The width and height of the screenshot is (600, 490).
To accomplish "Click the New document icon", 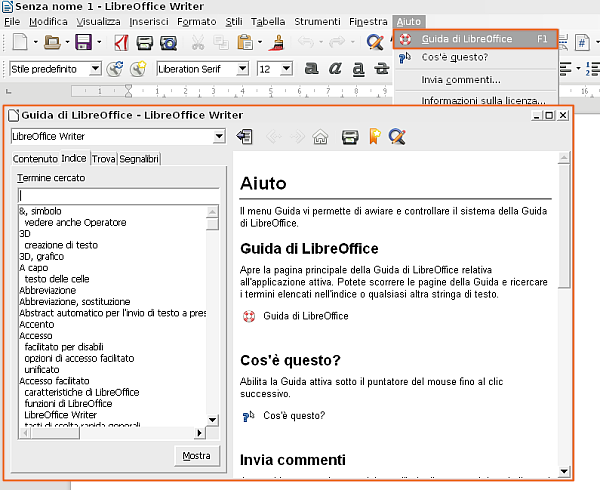I will tap(20, 42).
